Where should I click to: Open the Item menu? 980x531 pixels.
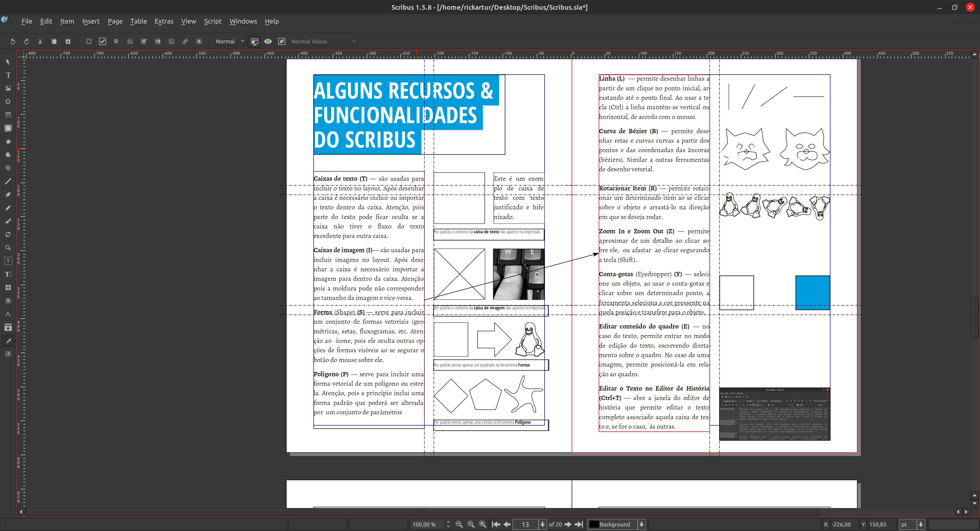67,21
